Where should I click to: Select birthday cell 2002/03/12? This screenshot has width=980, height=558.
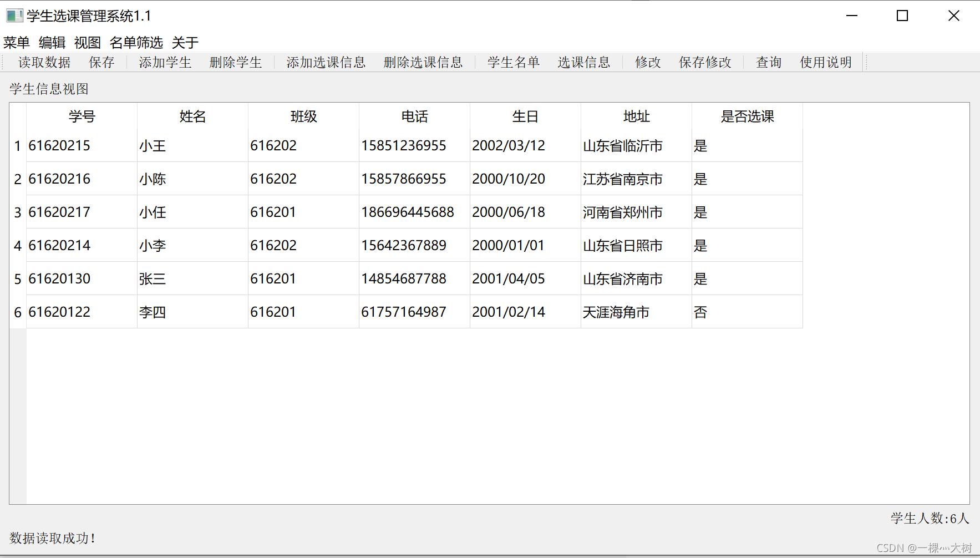click(525, 146)
